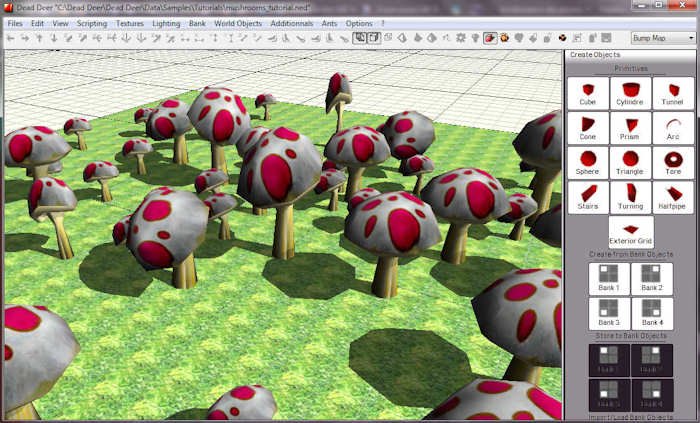Click the up arrow move icon in toolbar
The height and width of the screenshot is (423, 700).
[x=39, y=38]
